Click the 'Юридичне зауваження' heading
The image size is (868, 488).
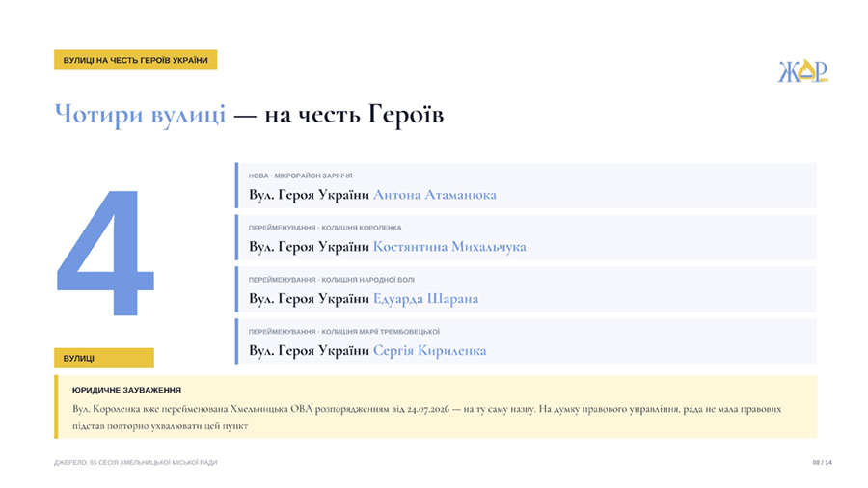coord(126,390)
